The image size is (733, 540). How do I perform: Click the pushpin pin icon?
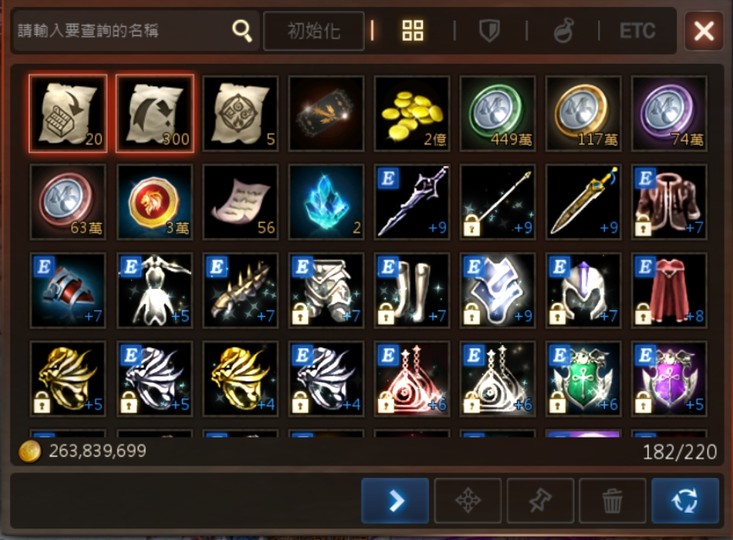coord(540,501)
